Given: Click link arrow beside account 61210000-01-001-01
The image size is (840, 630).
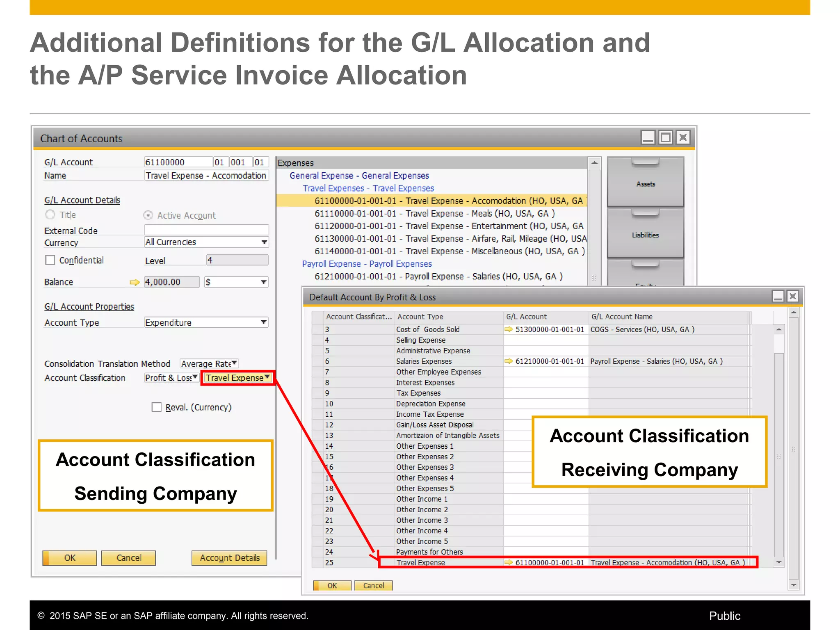Looking at the screenshot, I should [509, 361].
